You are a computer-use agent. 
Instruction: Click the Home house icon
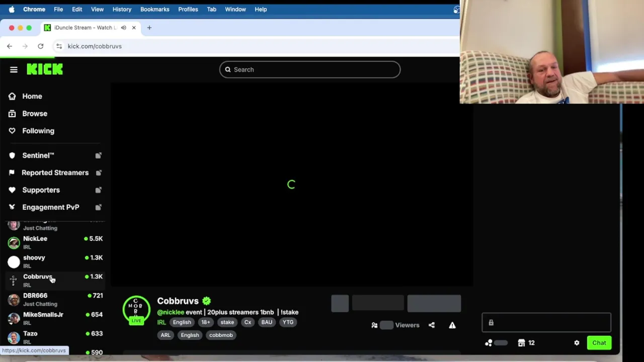[x=12, y=96]
